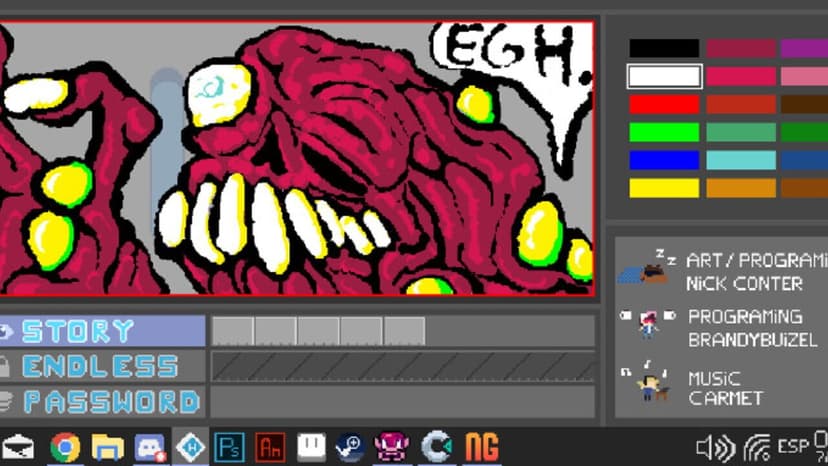Open Google Chrome from the taskbar
Image resolution: width=828 pixels, height=466 pixels.
click(65, 447)
